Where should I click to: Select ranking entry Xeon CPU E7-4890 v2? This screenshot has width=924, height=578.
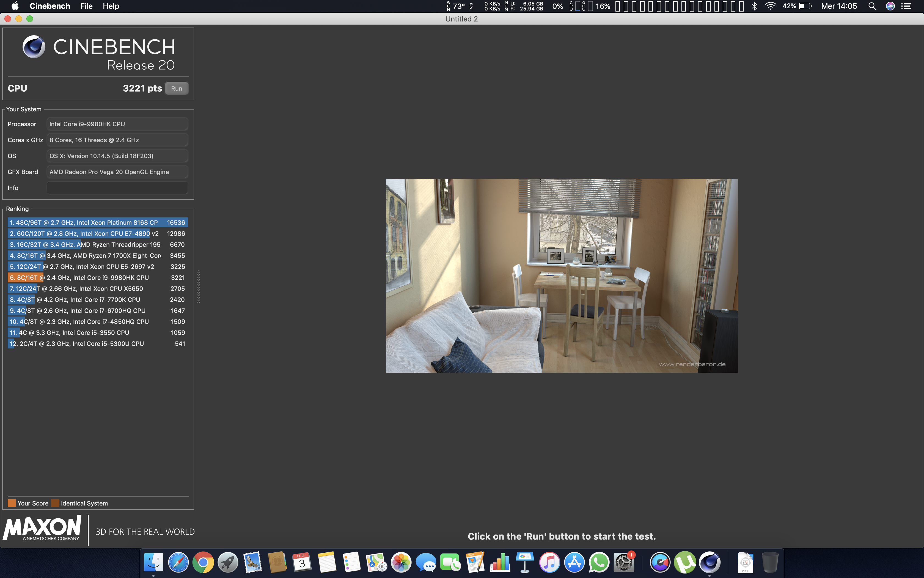(98, 234)
